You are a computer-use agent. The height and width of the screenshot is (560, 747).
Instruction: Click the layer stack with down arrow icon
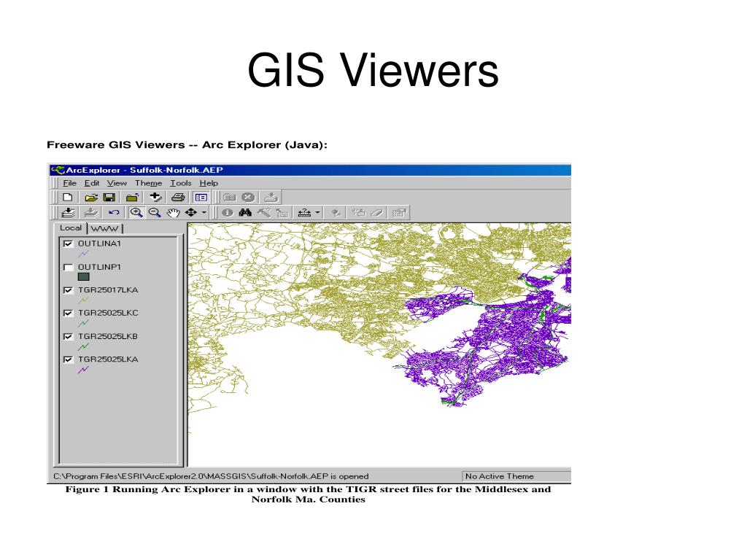coord(68,212)
